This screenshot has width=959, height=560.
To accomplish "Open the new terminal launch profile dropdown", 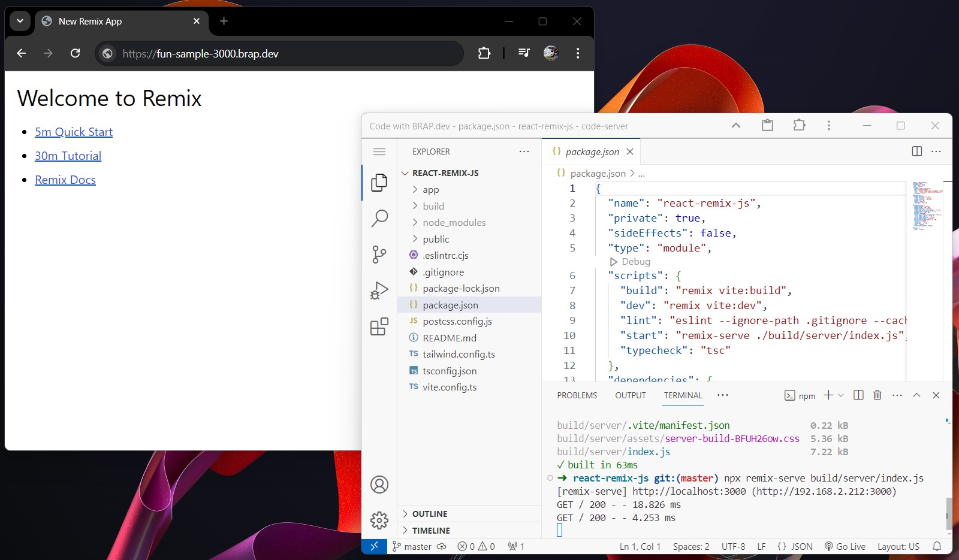I will pos(841,395).
